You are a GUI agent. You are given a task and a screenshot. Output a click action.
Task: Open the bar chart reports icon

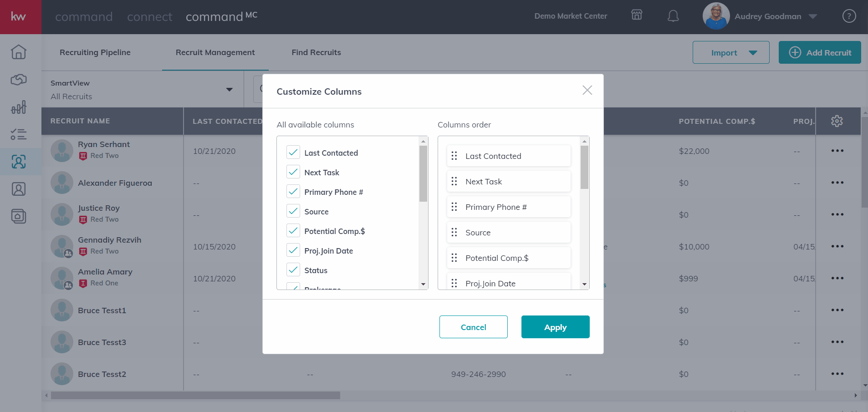(x=19, y=107)
